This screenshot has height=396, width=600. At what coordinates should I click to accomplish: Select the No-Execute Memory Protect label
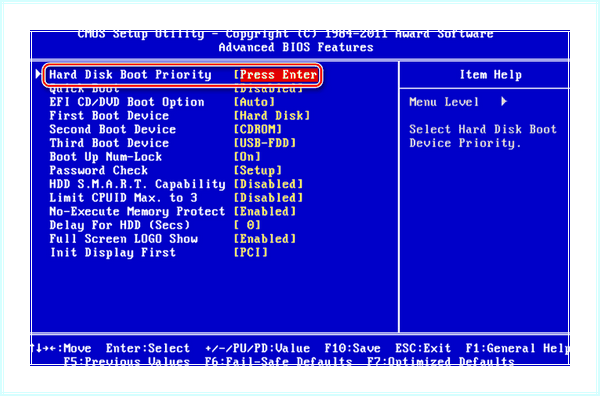(x=137, y=212)
